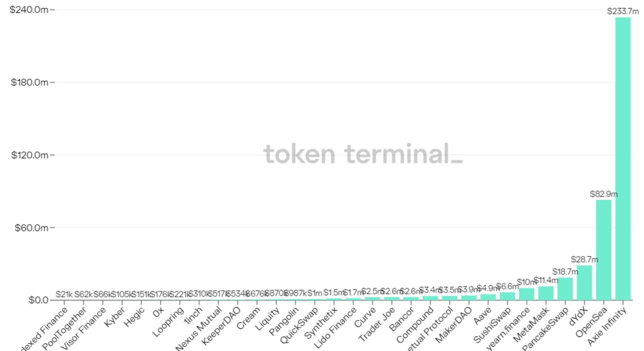Click the dYdX bar
644x351 pixels.
pyautogui.click(x=584, y=282)
